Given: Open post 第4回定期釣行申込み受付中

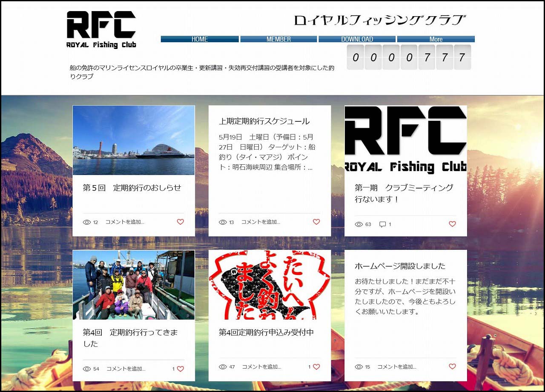Looking at the screenshot, I should point(266,332).
